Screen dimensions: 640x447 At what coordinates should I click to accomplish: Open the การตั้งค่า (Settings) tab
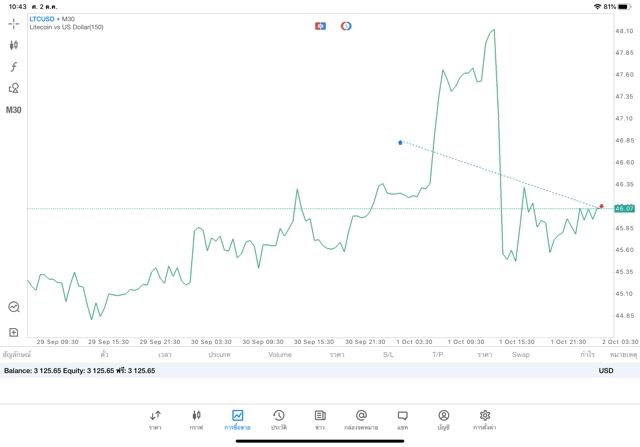(485, 419)
